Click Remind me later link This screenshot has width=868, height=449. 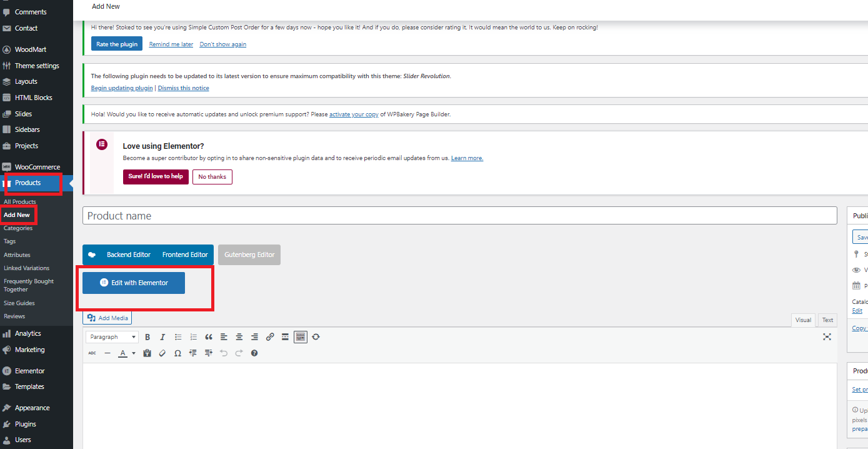(171, 44)
